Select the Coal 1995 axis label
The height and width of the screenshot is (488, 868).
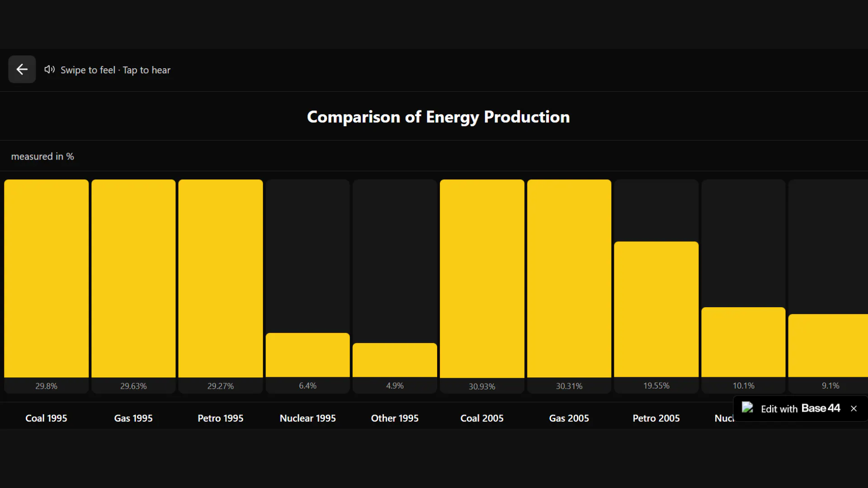point(46,418)
